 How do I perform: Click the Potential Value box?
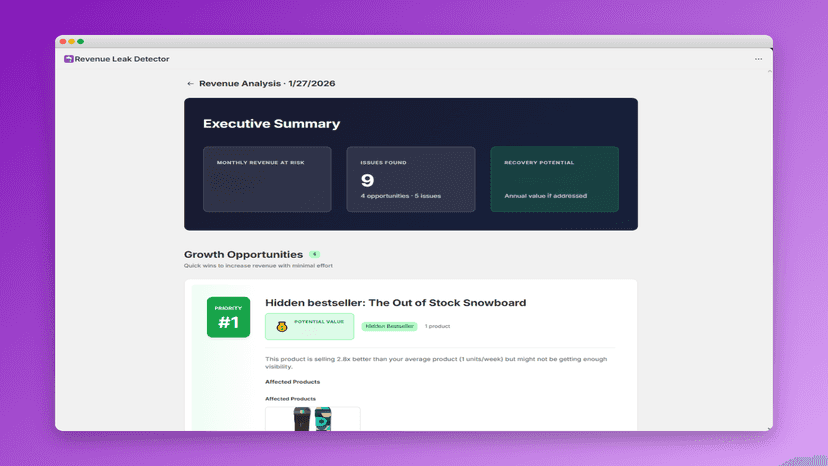[x=309, y=327]
